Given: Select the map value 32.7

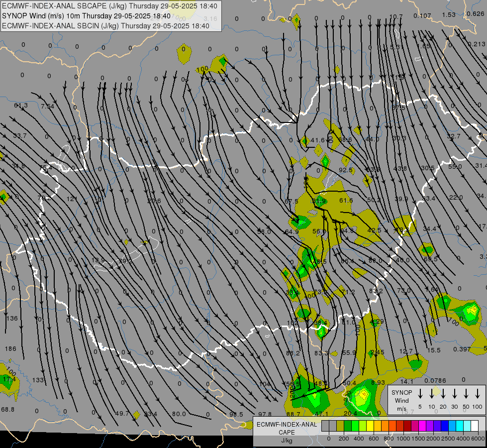Looking at the screenshot, I should click(454, 136).
